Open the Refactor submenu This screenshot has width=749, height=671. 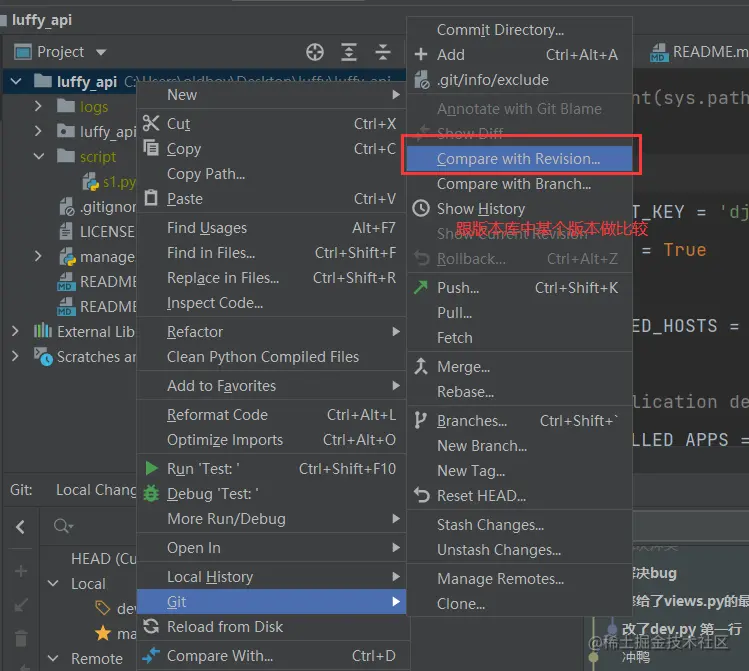[271, 331]
